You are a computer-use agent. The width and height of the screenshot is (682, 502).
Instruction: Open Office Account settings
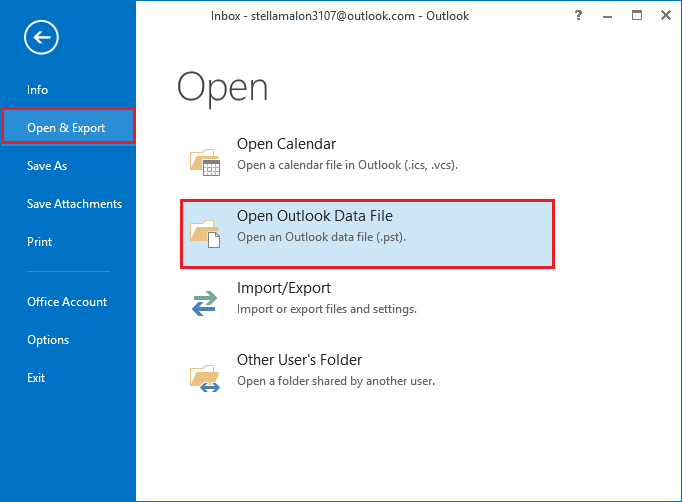(68, 301)
